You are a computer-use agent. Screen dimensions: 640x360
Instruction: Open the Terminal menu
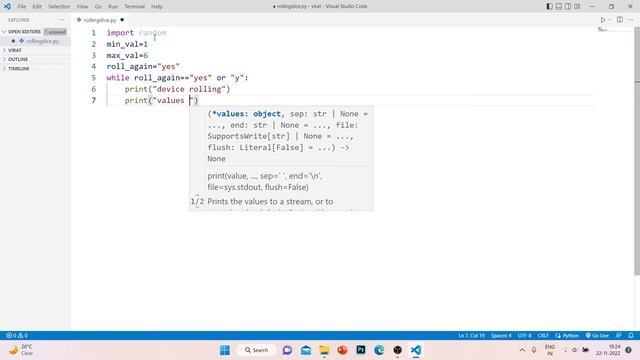pos(134,7)
